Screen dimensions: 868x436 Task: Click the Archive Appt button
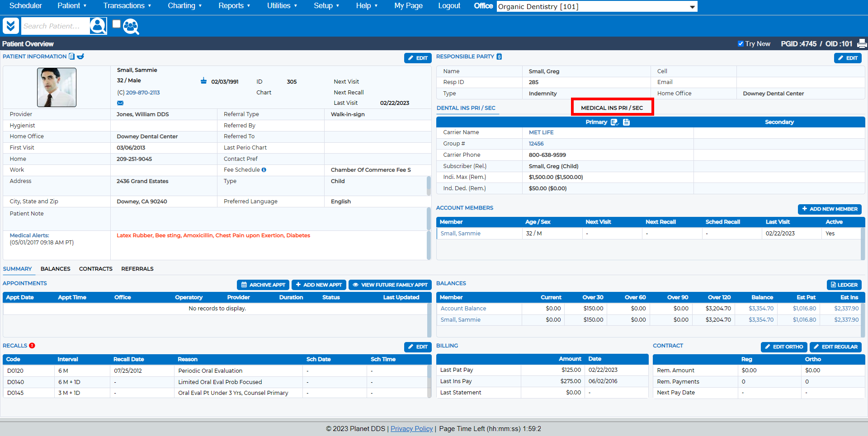(x=263, y=285)
